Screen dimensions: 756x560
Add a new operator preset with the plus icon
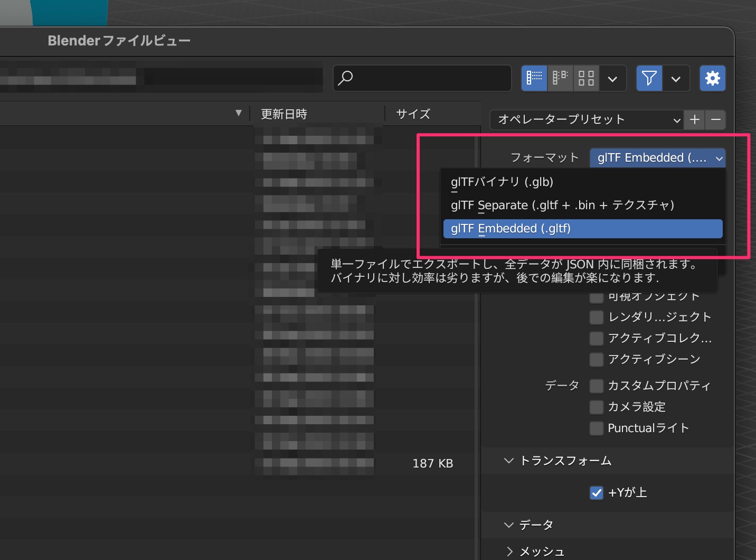[x=694, y=120]
